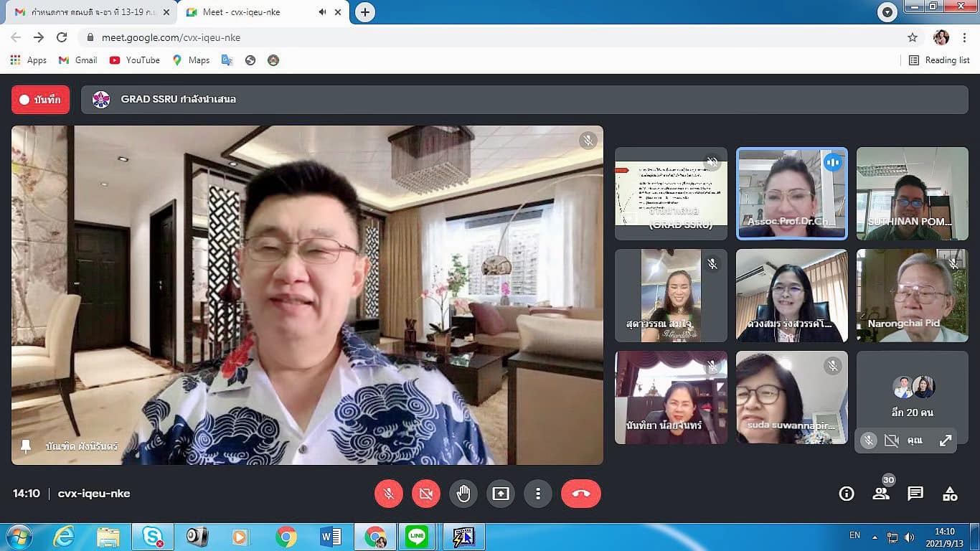The image size is (980, 551).
Task: Open meeting details info icon
Action: [847, 494]
